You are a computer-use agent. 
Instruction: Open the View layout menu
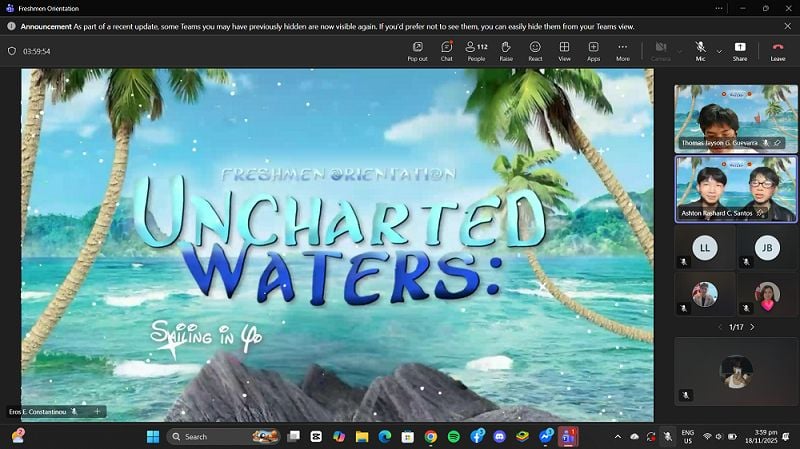pyautogui.click(x=564, y=50)
